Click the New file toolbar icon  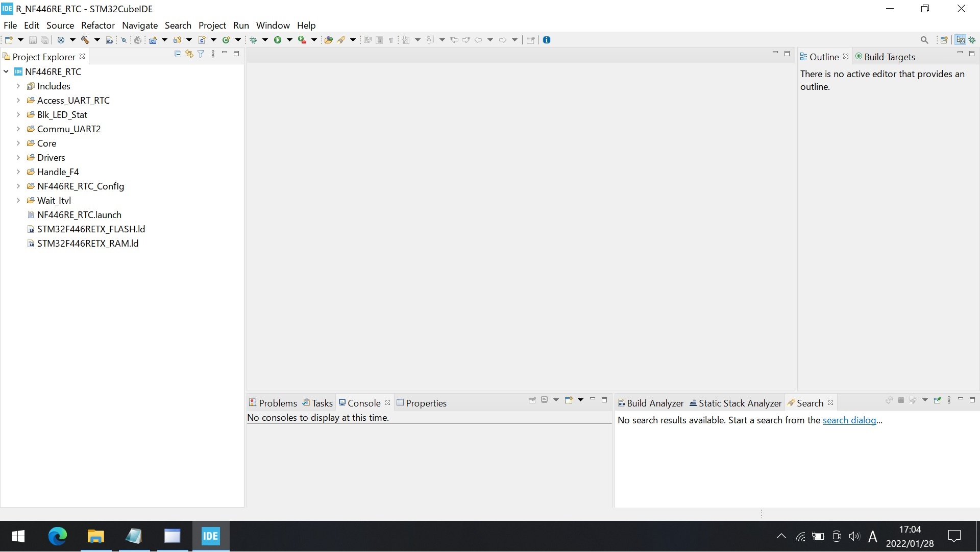pos(9,40)
